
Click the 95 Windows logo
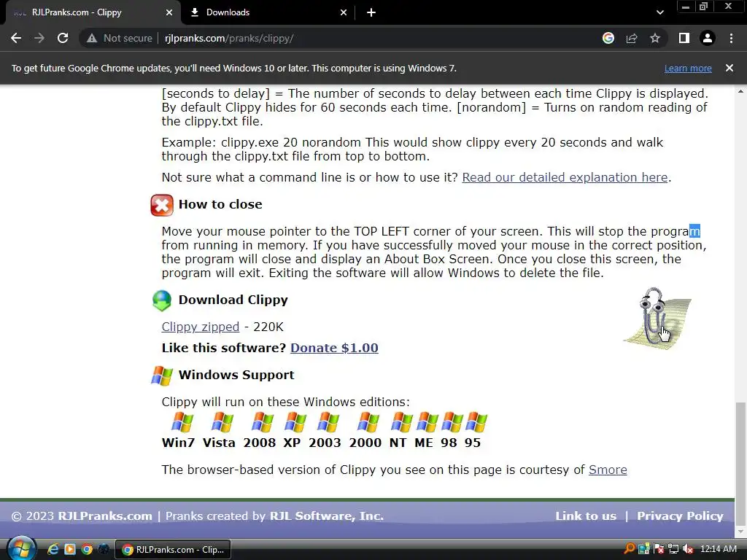click(x=476, y=422)
